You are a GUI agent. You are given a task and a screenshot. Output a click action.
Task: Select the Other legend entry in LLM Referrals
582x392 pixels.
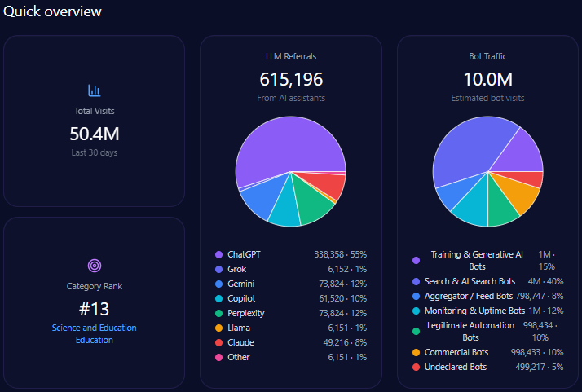click(x=239, y=357)
